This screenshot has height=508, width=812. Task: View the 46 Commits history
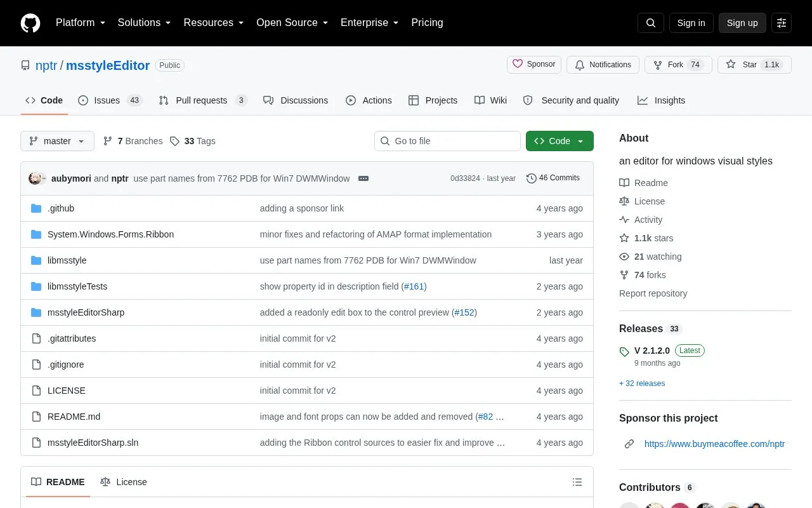point(553,178)
